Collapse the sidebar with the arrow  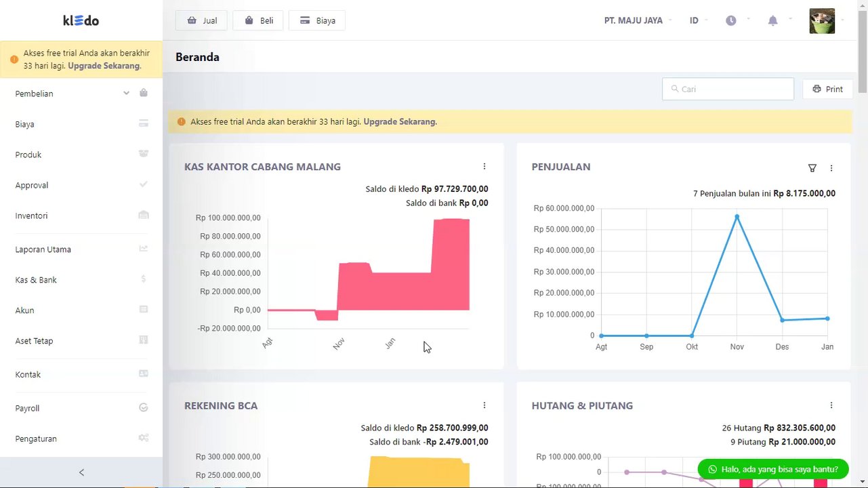point(81,472)
